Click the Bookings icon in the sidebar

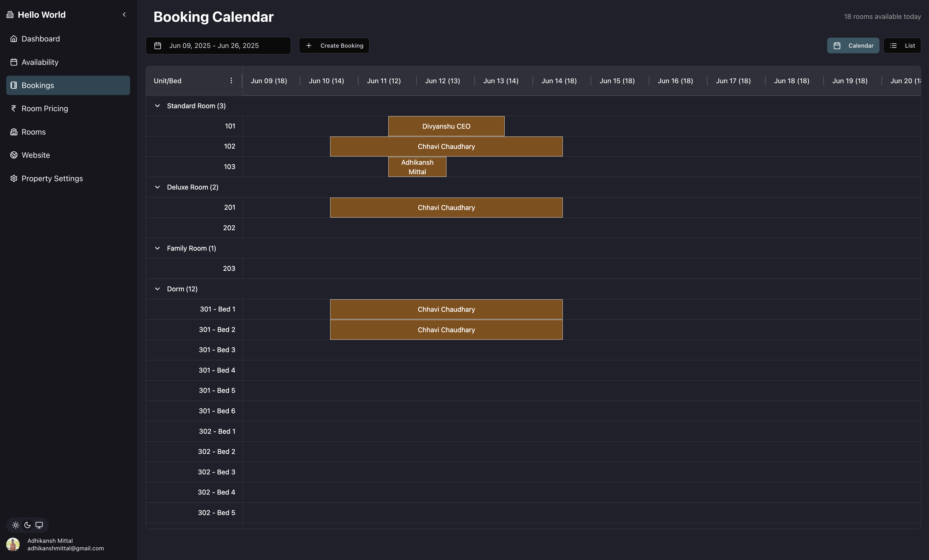[x=13, y=85]
